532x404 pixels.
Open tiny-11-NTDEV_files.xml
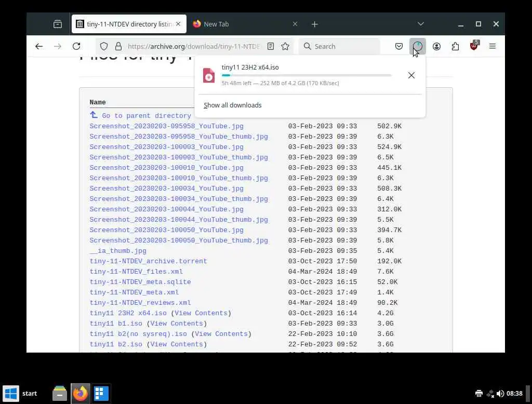click(136, 272)
